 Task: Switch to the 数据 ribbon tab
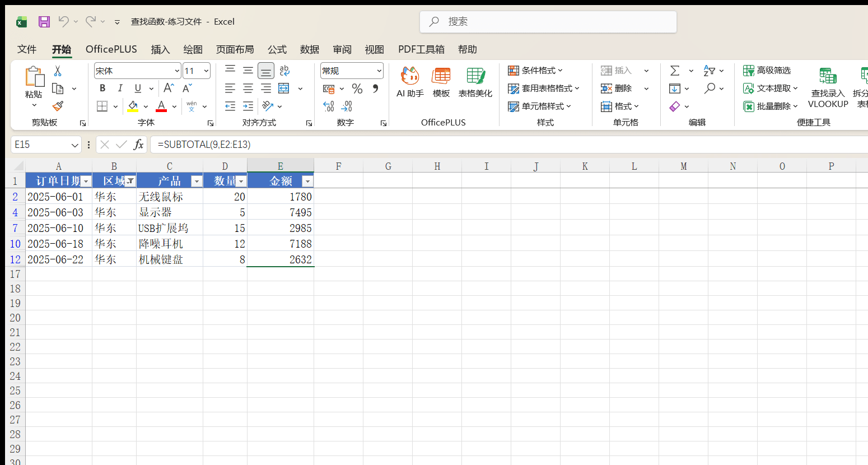pos(310,49)
